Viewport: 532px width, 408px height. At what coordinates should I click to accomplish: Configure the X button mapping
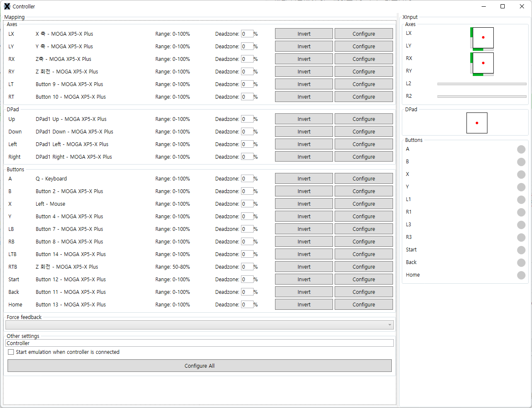tap(364, 204)
